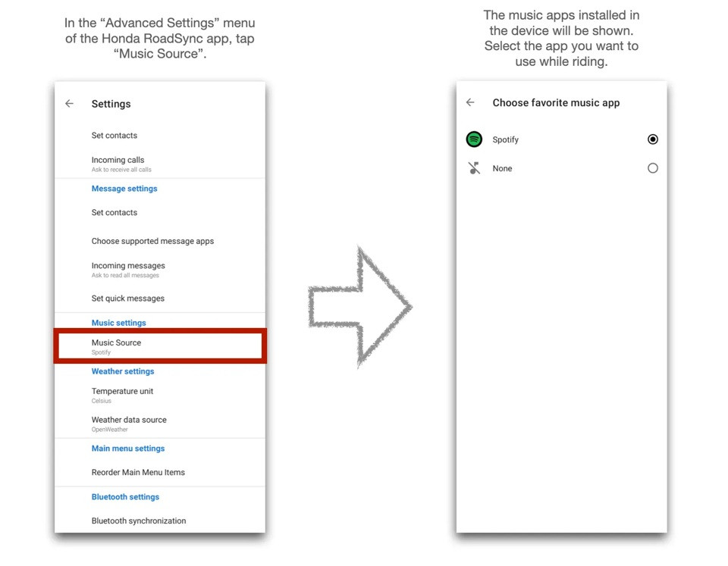
Task: Open Incoming calls preference
Action: tap(160, 164)
